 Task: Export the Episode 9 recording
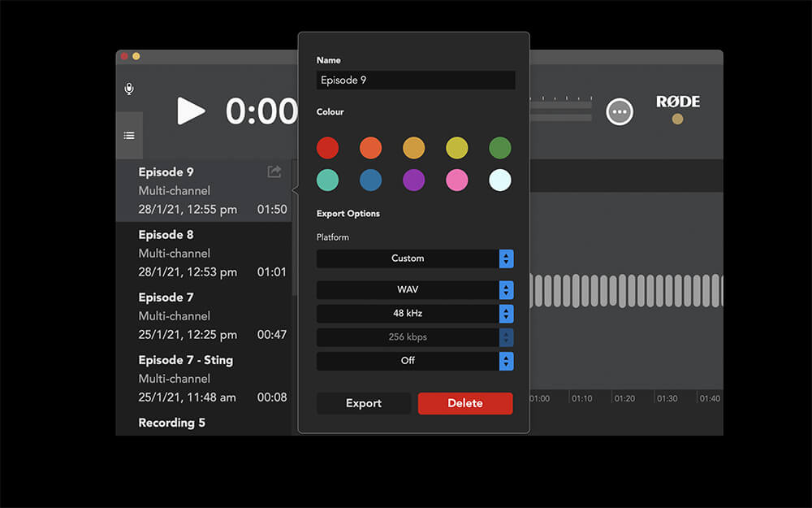[363, 403]
